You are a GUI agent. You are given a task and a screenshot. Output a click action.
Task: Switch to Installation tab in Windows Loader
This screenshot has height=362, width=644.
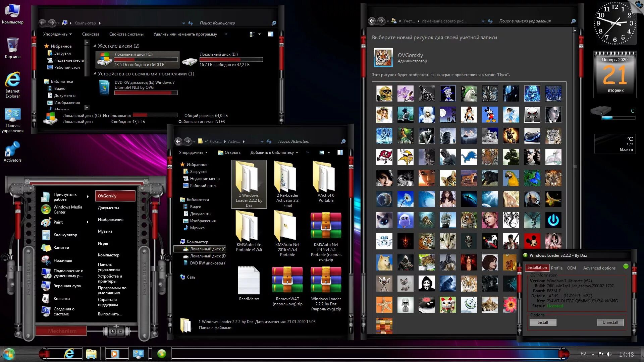point(537,267)
